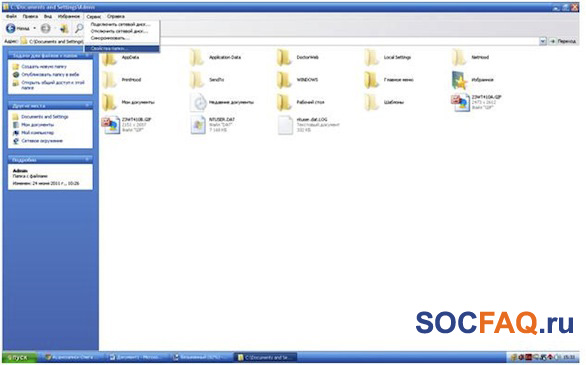This screenshot has width=586, height=365.
Task: Click the Back (Назад) arrow icon
Action: pyautogui.click(x=11, y=28)
